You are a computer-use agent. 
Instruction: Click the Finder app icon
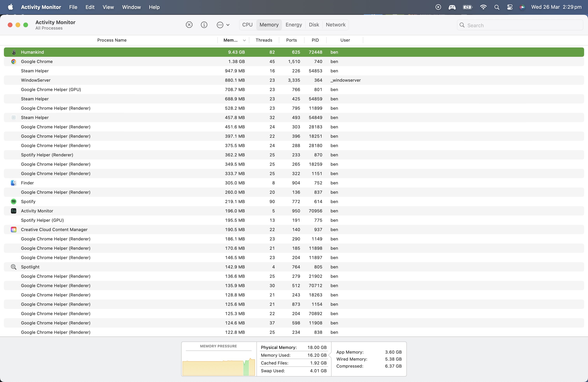pyautogui.click(x=14, y=183)
